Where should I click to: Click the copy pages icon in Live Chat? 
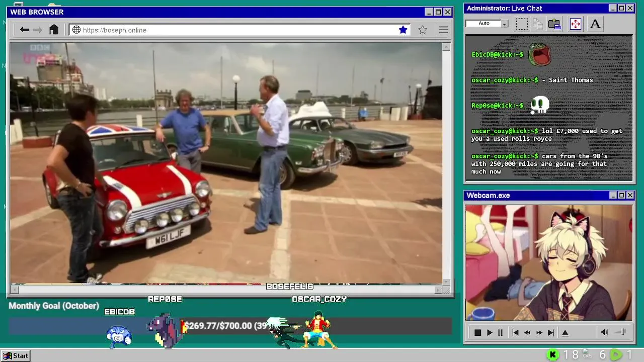pos(538,24)
